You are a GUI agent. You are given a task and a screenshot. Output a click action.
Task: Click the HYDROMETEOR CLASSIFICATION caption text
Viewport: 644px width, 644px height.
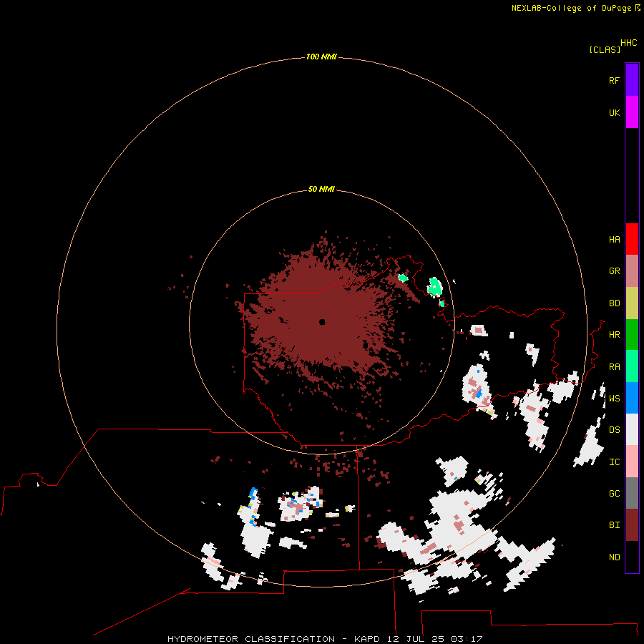251,639
